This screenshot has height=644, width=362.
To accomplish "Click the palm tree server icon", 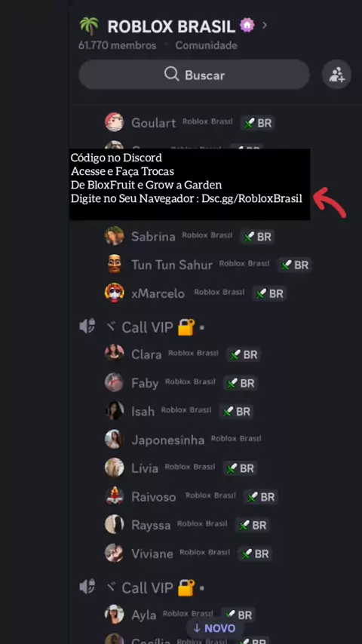I will click(x=89, y=26).
